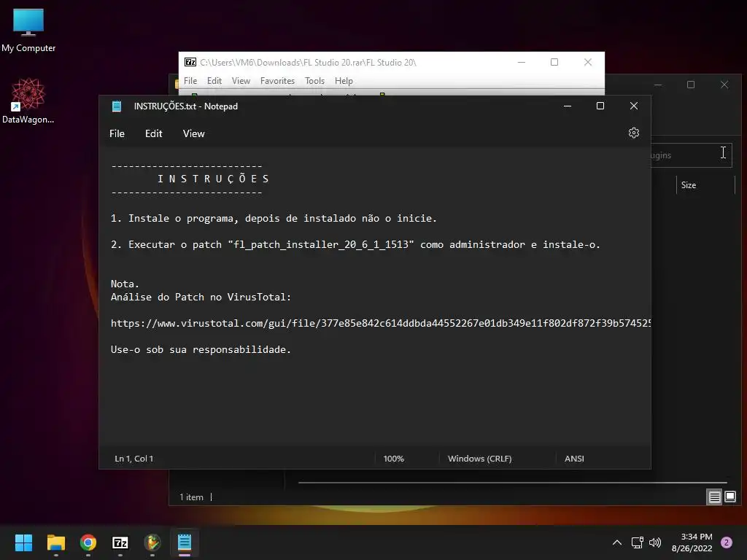Open FL Studio taskbar icon
Viewport: 747px width, 560px height.
[152, 542]
